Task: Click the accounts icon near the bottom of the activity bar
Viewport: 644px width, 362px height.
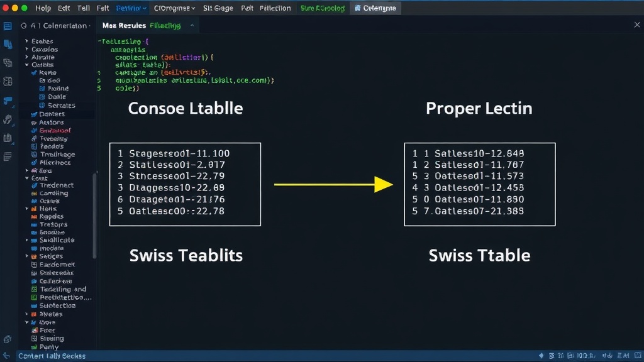Action: pos(8,339)
